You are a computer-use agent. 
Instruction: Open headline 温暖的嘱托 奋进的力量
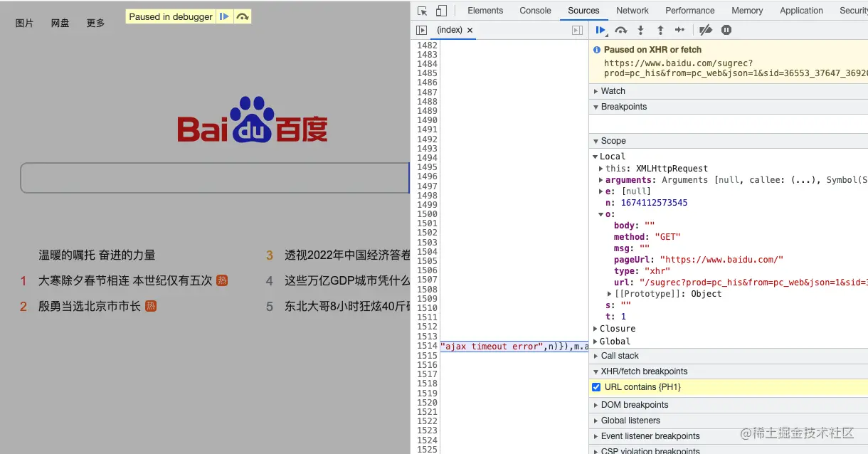pos(97,255)
